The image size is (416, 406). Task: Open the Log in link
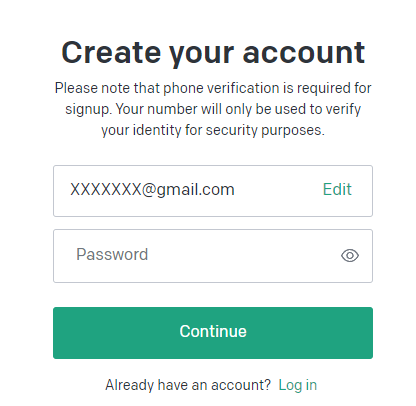point(298,385)
